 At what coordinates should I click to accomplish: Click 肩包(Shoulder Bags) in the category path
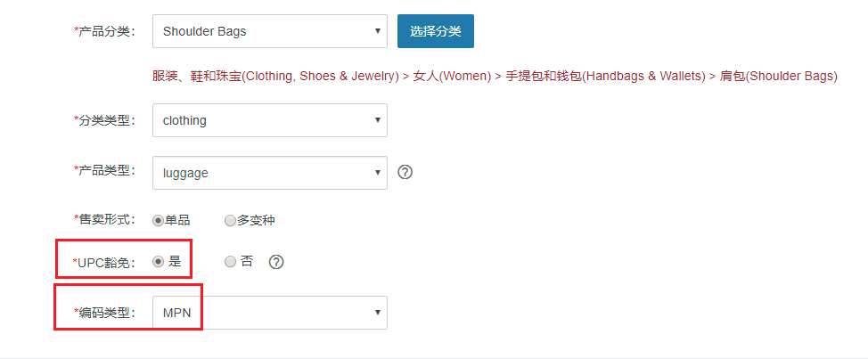[x=778, y=77]
